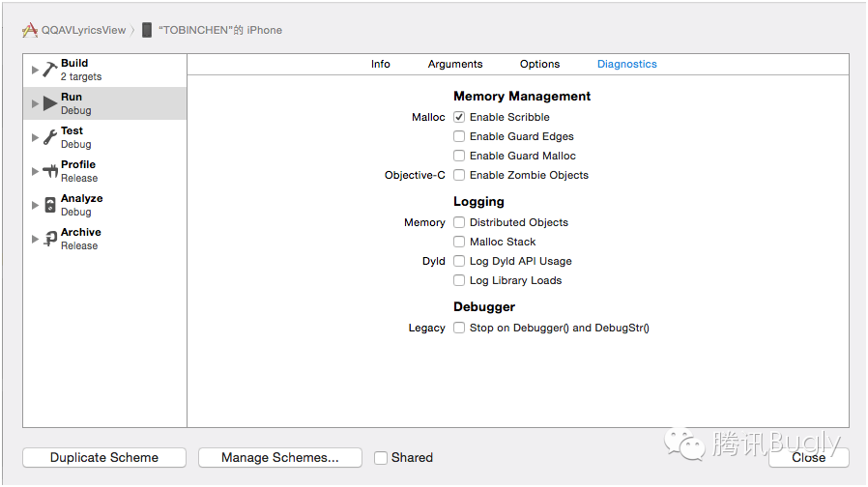Screen dimensions: 868x487
Task: Expand the Archive disclosure triangle
Action: click(35, 239)
